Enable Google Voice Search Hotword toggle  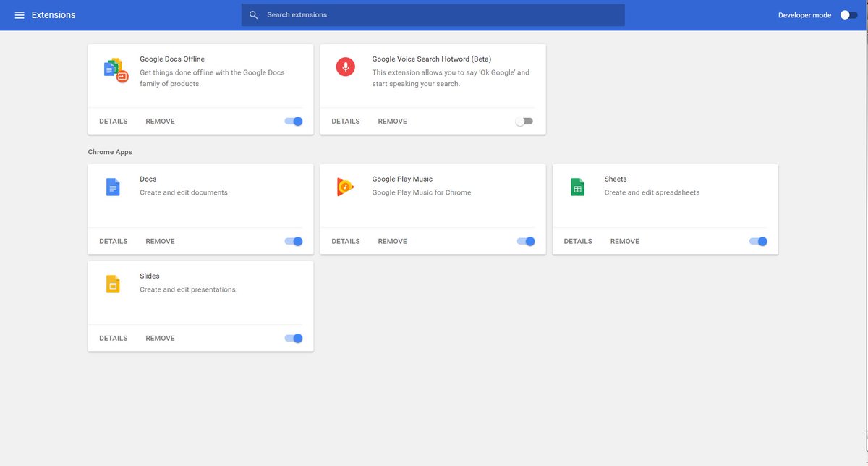(x=524, y=122)
